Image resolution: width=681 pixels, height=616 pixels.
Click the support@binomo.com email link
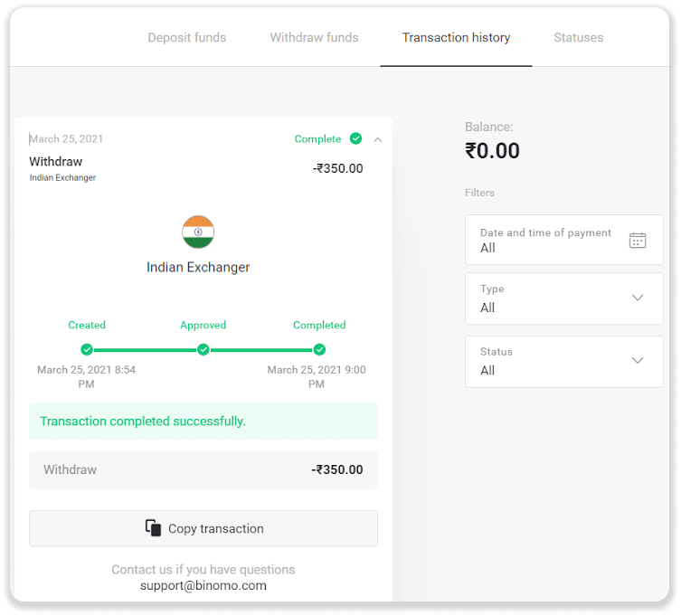203,585
